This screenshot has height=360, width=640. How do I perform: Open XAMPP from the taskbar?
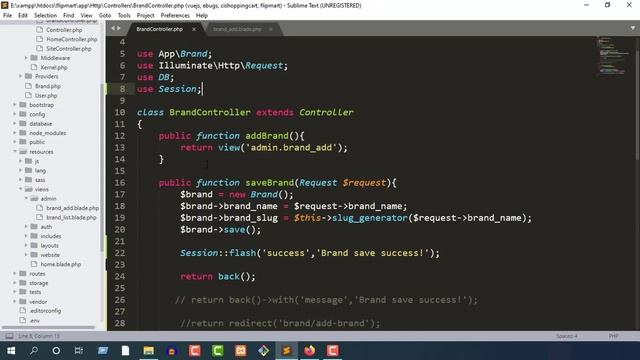[241, 351]
